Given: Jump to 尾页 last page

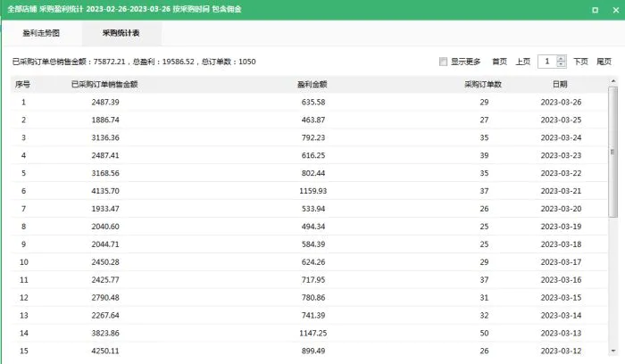Looking at the screenshot, I should [x=604, y=62].
